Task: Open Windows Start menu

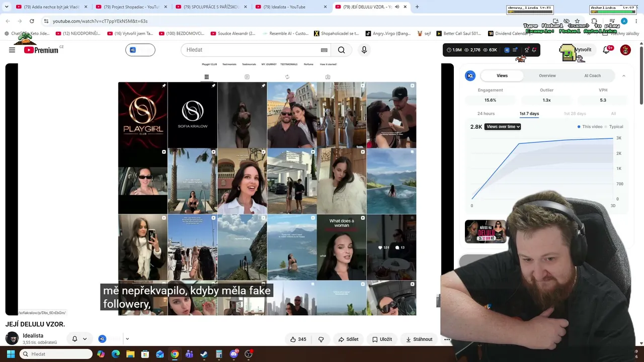Action: pos(11,354)
